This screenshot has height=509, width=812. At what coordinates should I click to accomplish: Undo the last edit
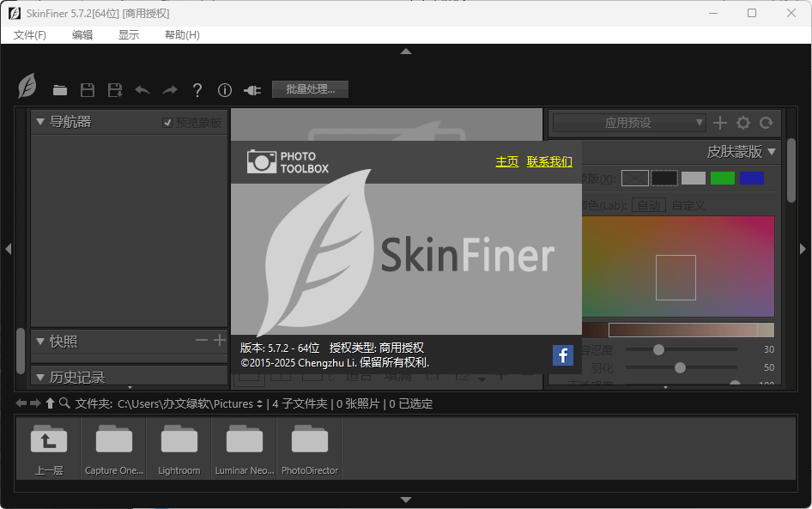click(x=142, y=89)
